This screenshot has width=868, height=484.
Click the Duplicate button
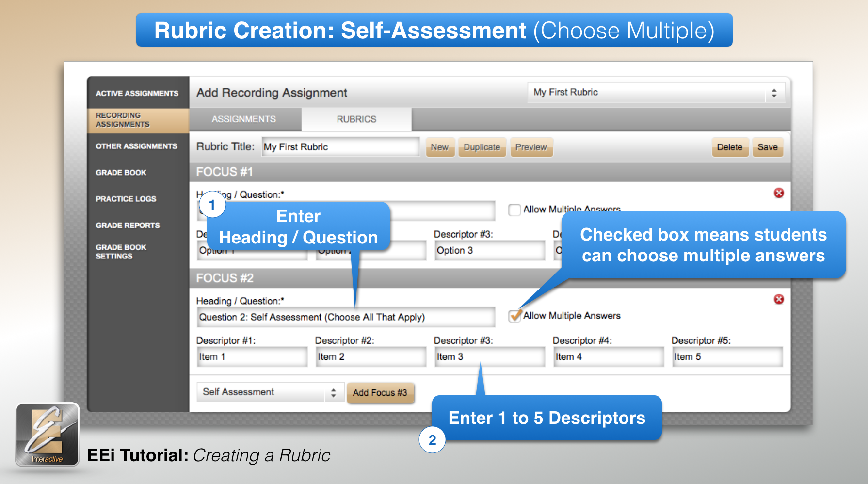coord(482,147)
